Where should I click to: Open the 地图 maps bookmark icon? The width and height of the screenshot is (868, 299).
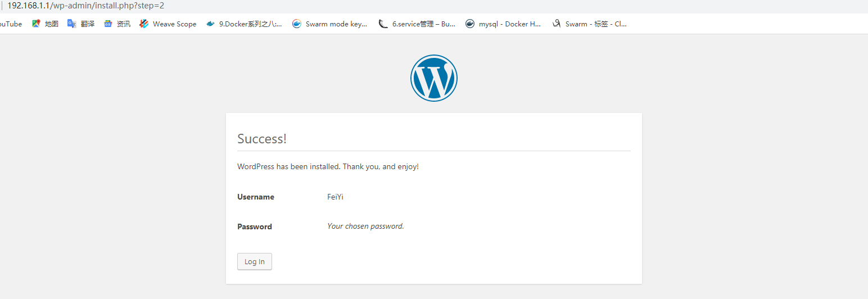pyautogui.click(x=37, y=24)
